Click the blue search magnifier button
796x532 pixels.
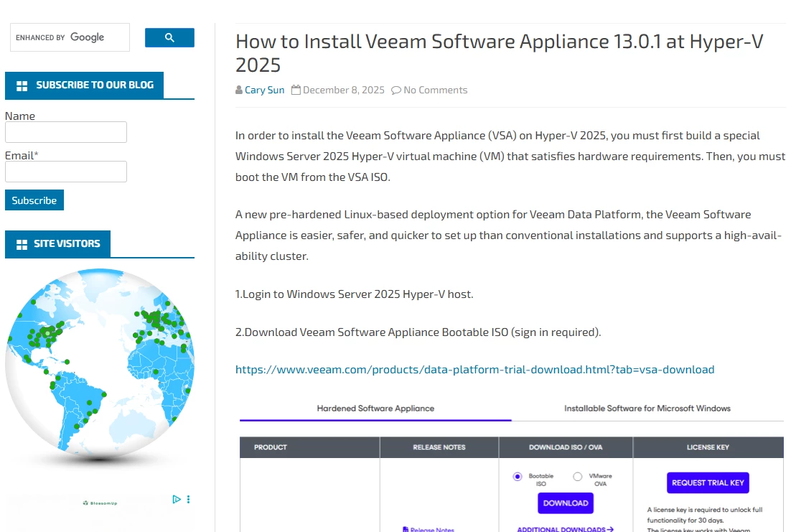click(x=169, y=37)
